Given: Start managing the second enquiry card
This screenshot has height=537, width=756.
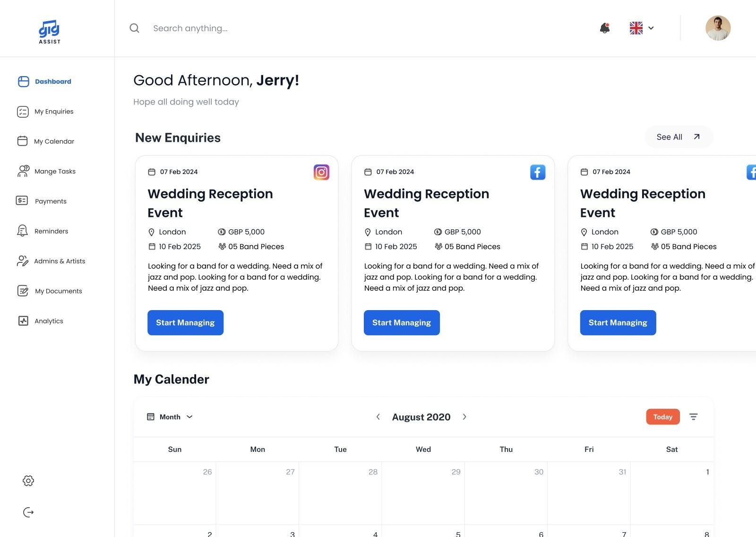Looking at the screenshot, I should (x=402, y=323).
